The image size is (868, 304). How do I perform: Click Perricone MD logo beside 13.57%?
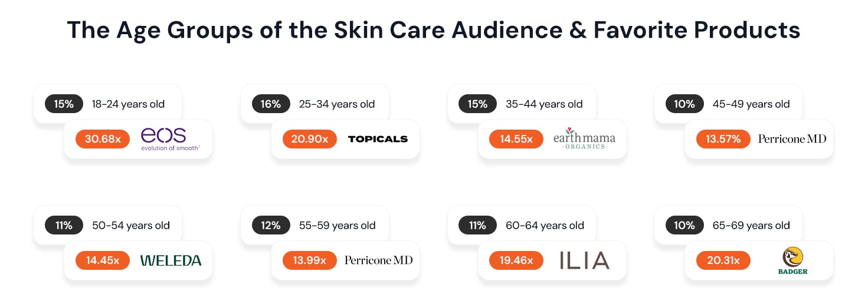click(x=792, y=139)
